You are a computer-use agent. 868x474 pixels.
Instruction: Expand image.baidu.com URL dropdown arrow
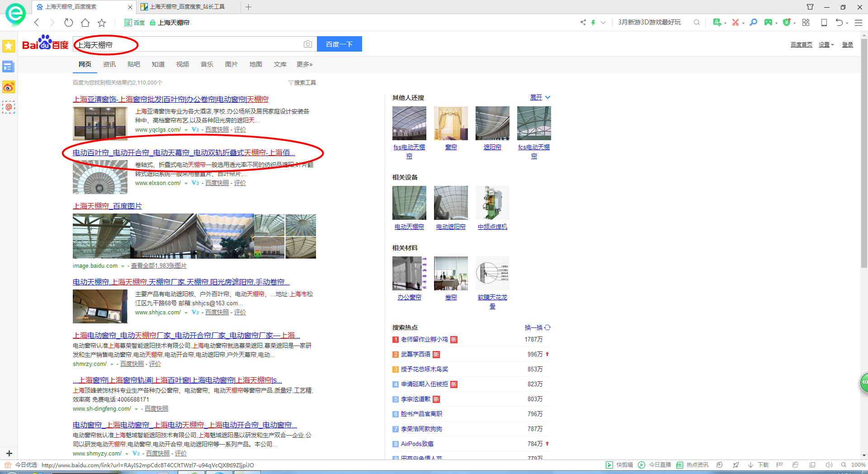pyautogui.click(x=123, y=266)
